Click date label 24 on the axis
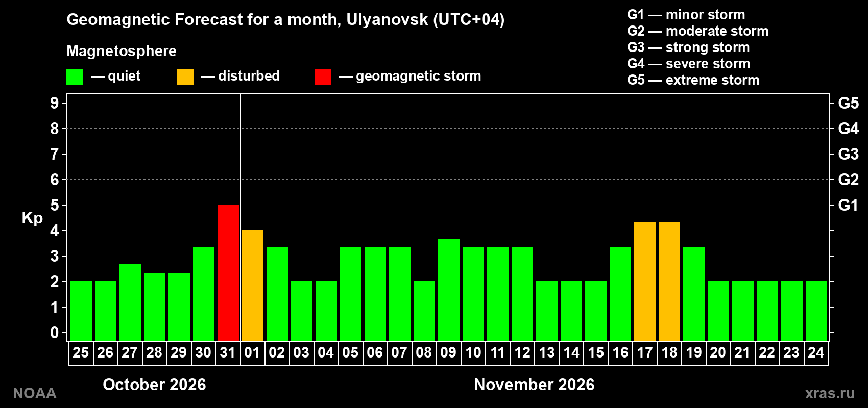 (x=816, y=352)
